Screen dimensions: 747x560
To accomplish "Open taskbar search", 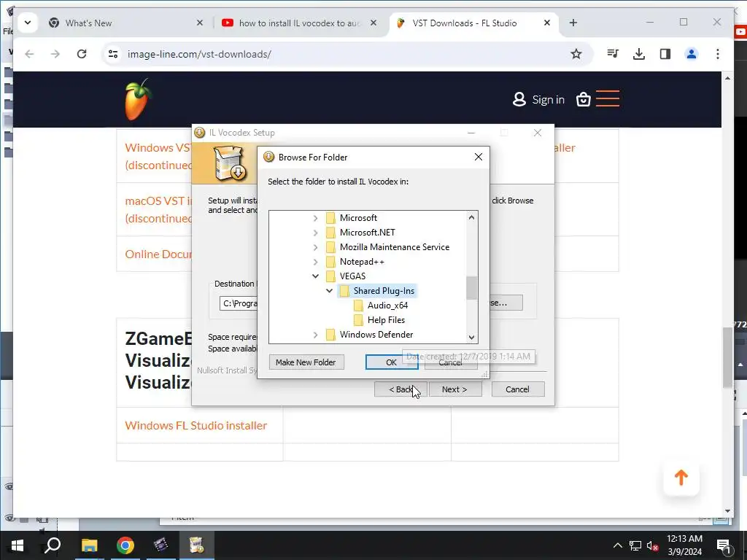I will tap(53, 545).
